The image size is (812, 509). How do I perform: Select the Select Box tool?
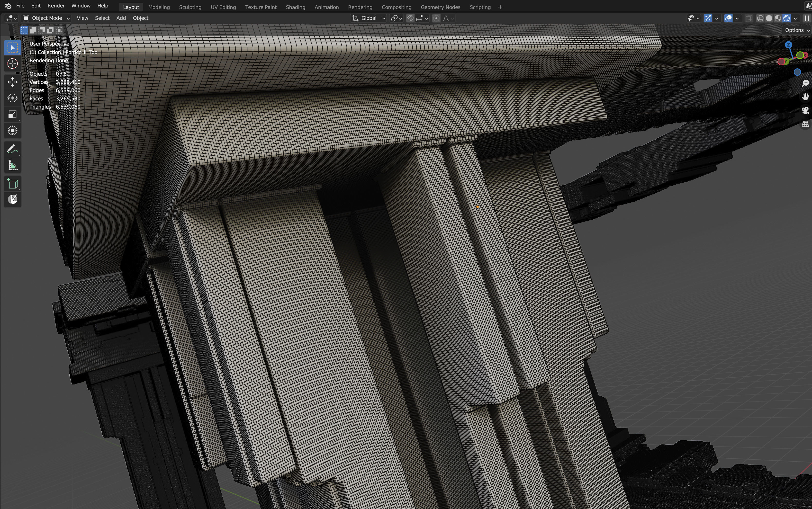[12, 48]
